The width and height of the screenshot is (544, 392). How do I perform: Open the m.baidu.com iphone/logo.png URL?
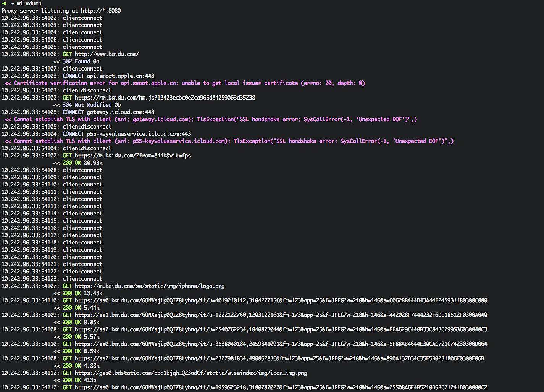[x=150, y=286]
